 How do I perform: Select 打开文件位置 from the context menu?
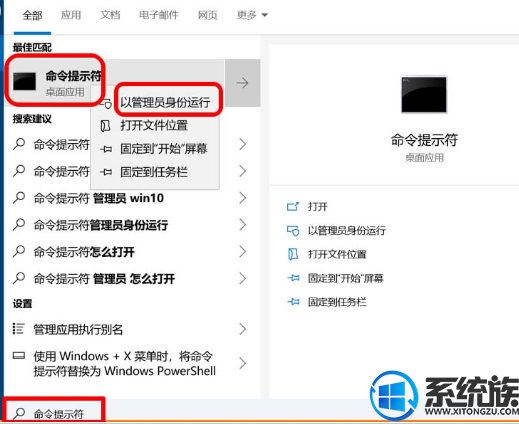[x=154, y=126]
